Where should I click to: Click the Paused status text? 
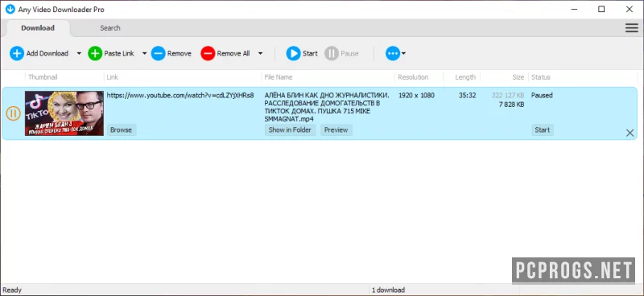(542, 95)
